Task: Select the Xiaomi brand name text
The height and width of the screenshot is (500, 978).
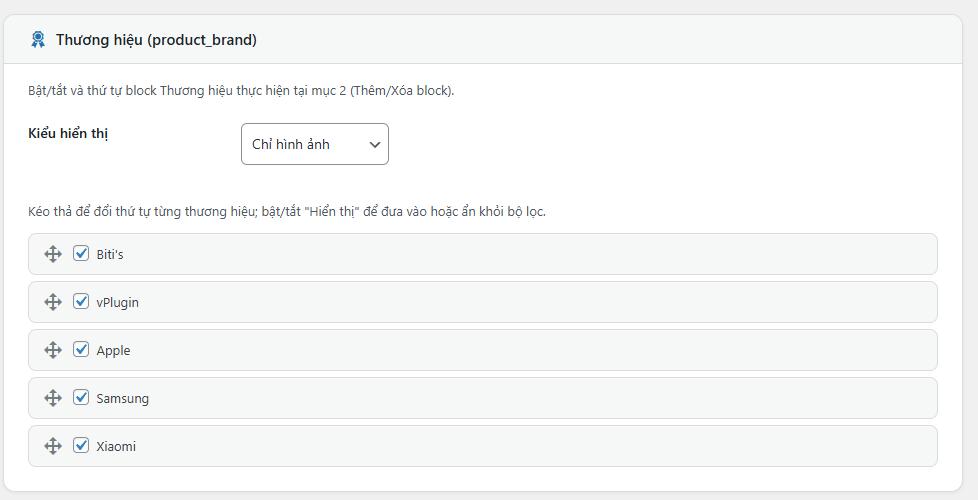Action: tap(116, 447)
